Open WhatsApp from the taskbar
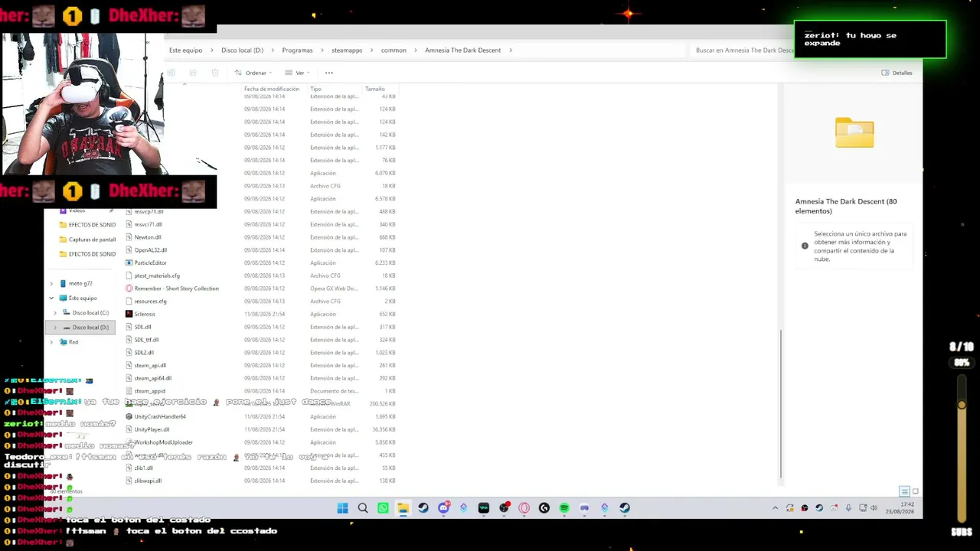The image size is (980, 551). [383, 508]
